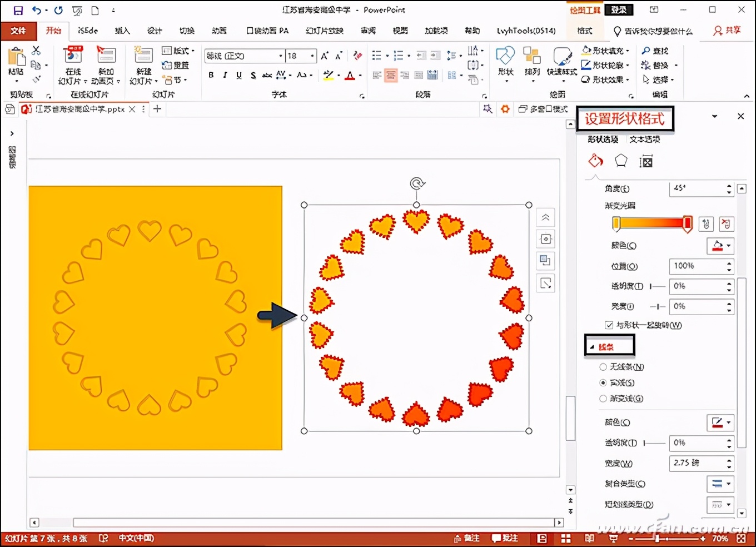Remove the selected gradient stop
Viewport: 756px width, 547px height.
pyautogui.click(x=726, y=224)
